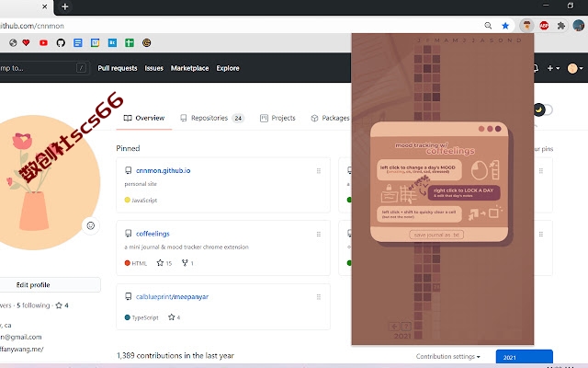Open a new browser tab

coord(65,6)
